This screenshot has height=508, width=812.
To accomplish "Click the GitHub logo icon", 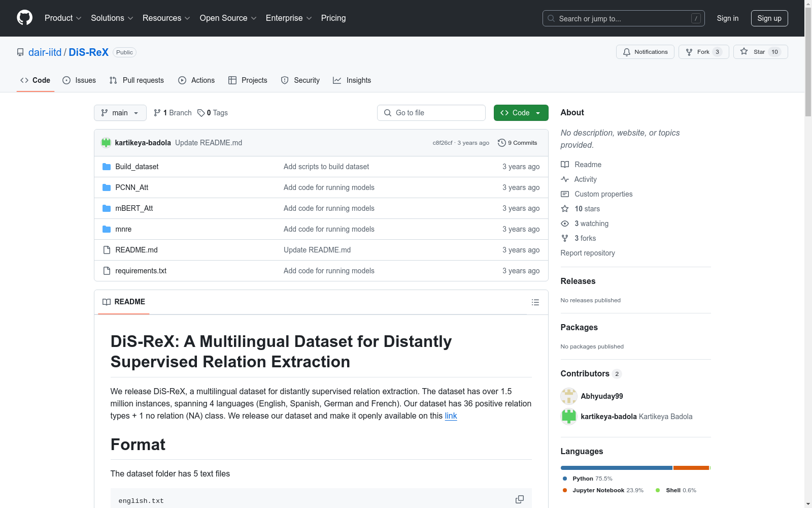I will tap(24, 18).
